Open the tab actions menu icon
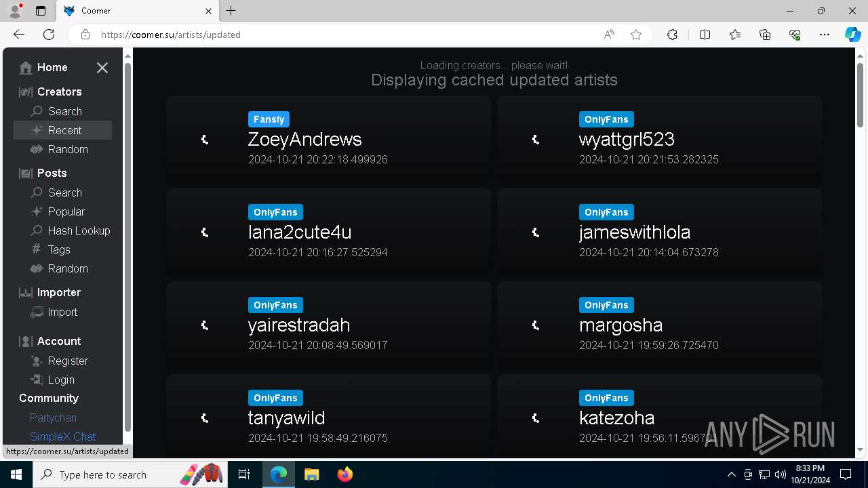The width and height of the screenshot is (868, 488). 41,11
